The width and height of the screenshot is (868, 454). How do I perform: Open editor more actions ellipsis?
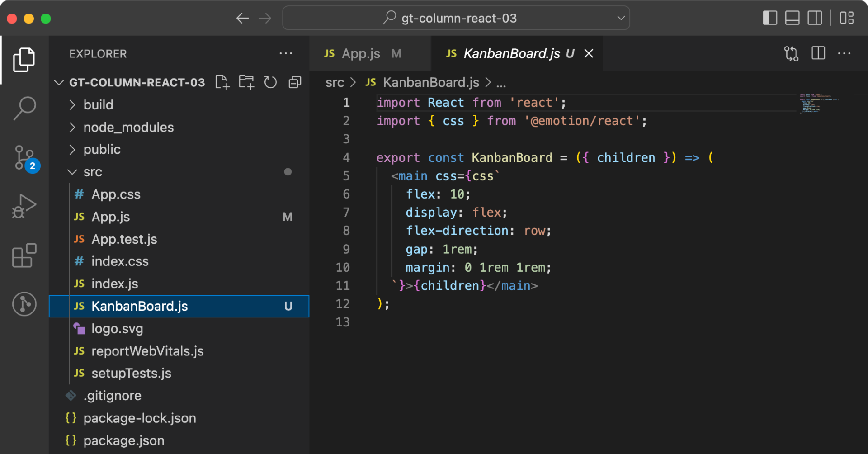tap(844, 53)
